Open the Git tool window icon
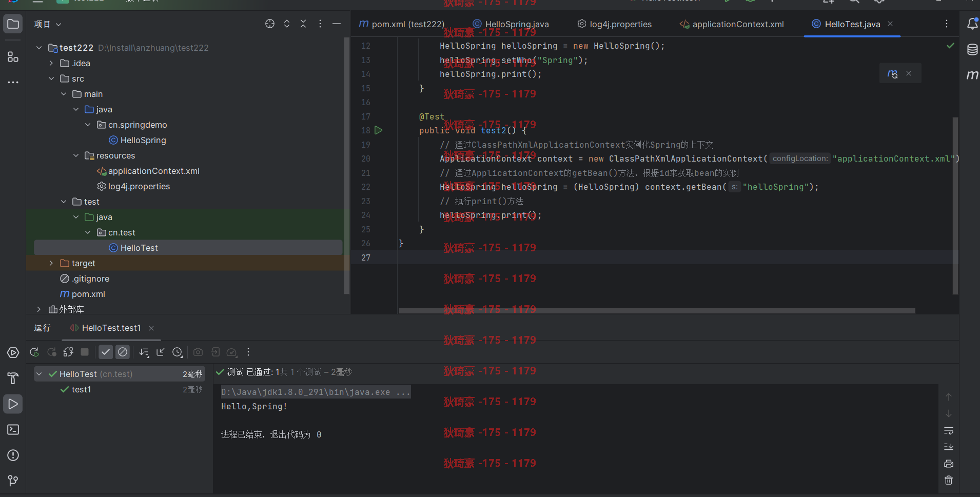The image size is (980, 497). [x=13, y=481]
